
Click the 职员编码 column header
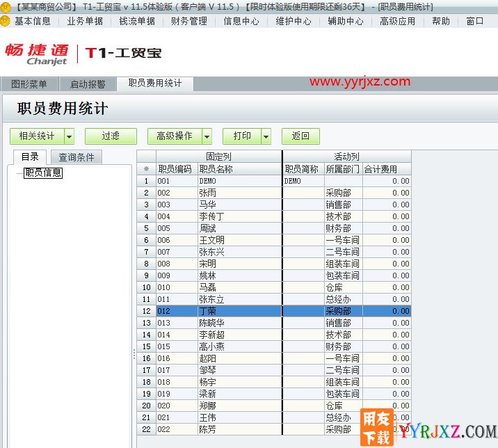click(x=176, y=169)
